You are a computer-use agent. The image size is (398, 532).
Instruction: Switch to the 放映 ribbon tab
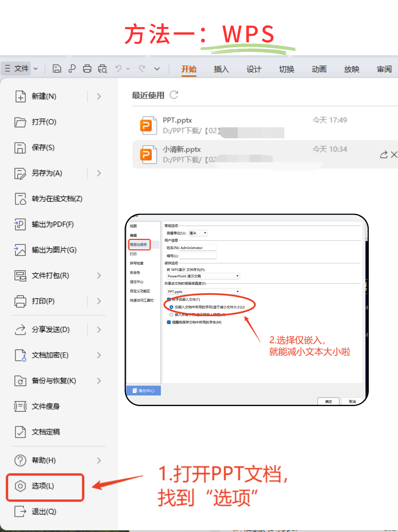coord(352,69)
